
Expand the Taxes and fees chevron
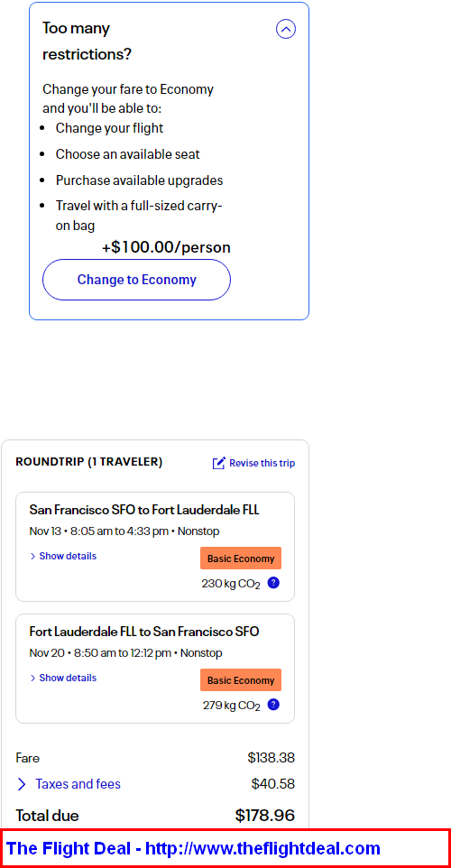tap(22, 784)
